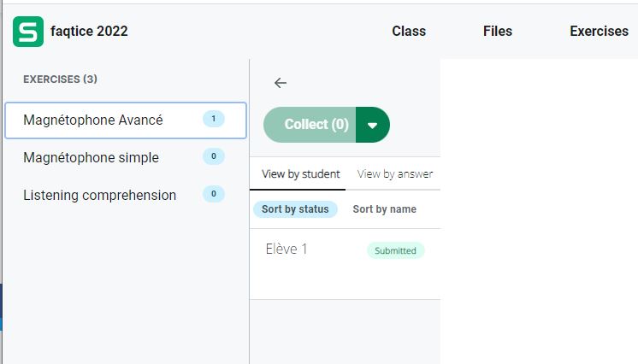This screenshot has width=638, height=364.
Task: Click the green faqtice logo icon
Action: (27, 32)
